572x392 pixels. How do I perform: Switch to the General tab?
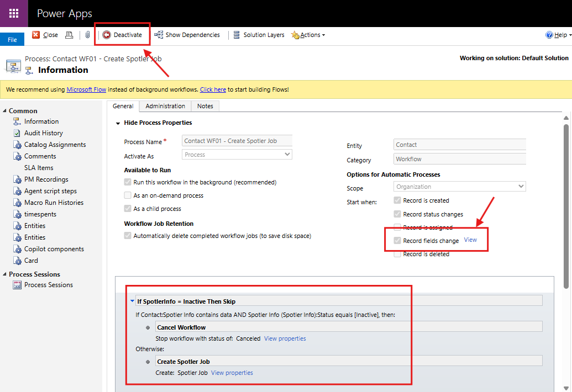tap(123, 106)
